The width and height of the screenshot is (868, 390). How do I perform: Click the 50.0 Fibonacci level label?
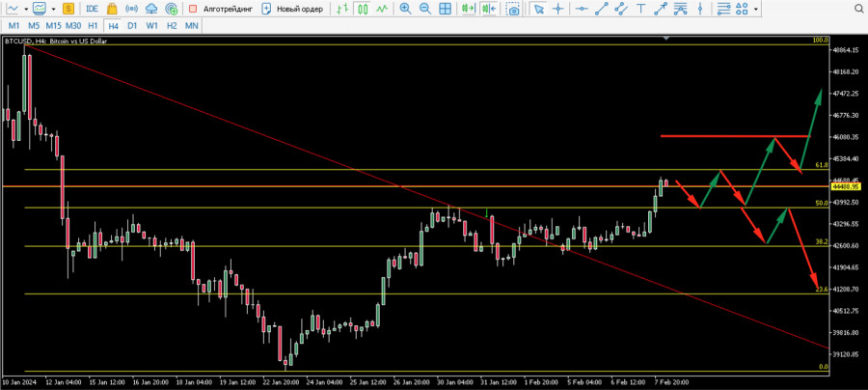click(x=822, y=204)
